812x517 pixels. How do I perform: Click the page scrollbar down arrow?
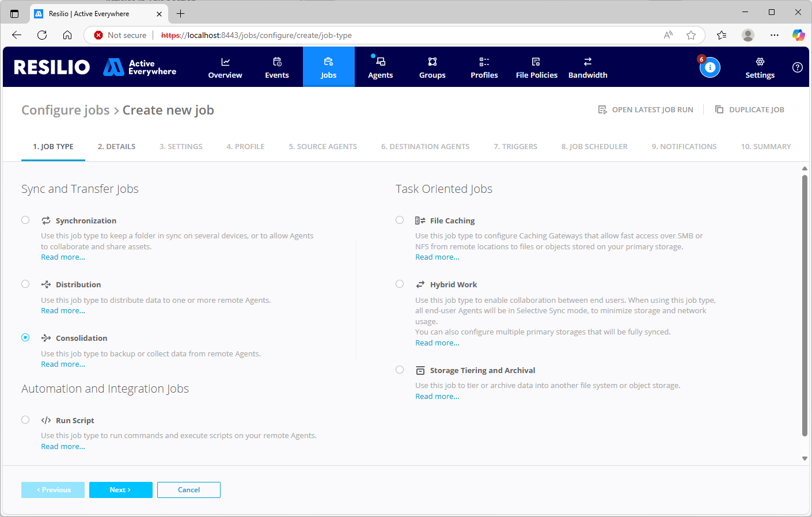(x=805, y=459)
